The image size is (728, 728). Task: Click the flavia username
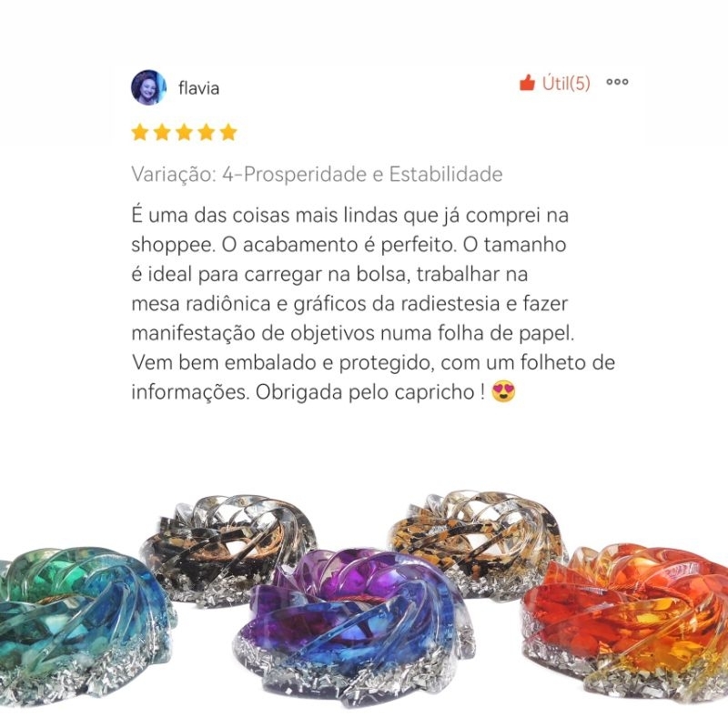click(x=198, y=87)
